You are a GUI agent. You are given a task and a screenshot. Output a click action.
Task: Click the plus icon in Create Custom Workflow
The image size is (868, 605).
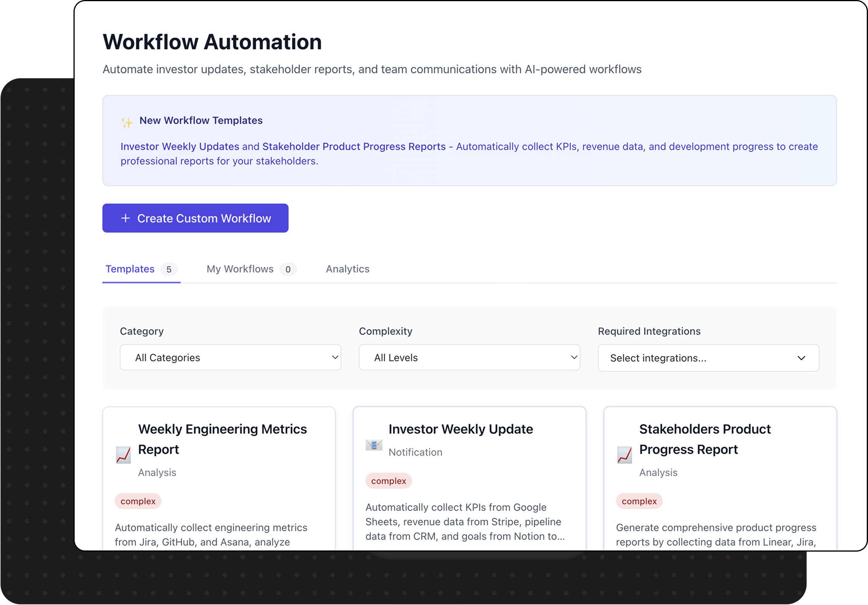125,218
